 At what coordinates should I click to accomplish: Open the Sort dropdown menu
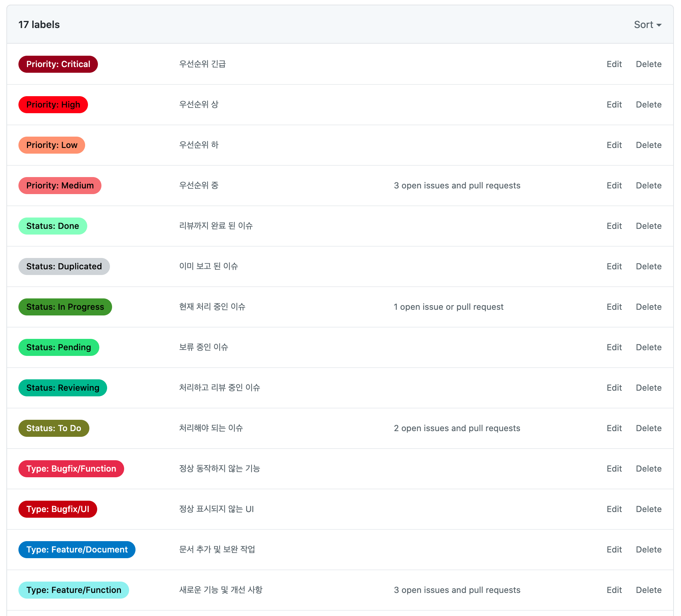pyautogui.click(x=647, y=25)
